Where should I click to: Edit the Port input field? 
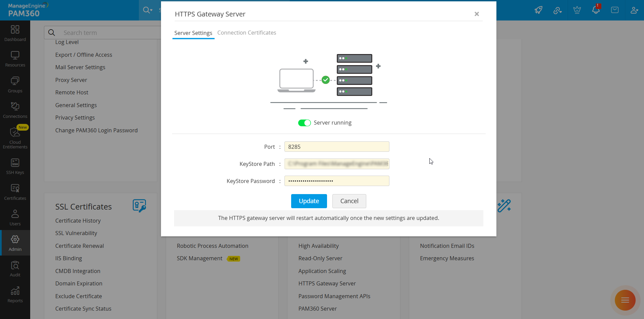pyautogui.click(x=337, y=146)
